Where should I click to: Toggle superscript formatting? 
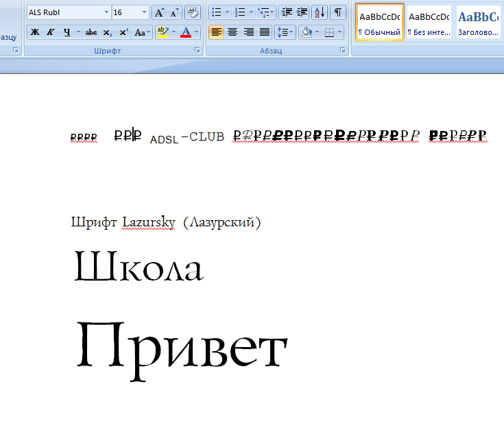(x=123, y=32)
